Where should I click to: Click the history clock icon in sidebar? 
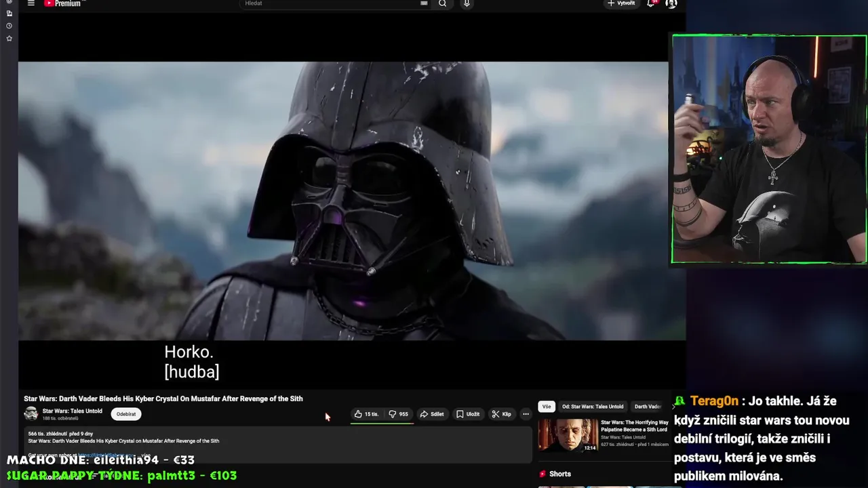tap(9, 26)
